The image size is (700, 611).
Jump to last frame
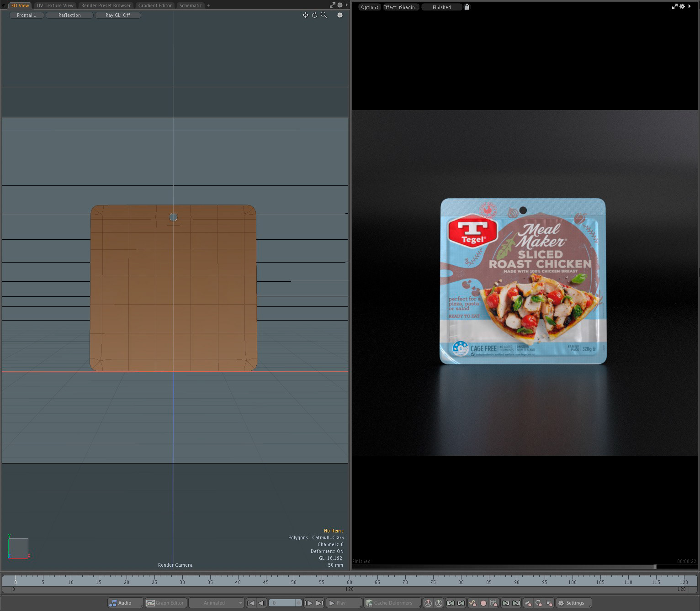coord(319,603)
